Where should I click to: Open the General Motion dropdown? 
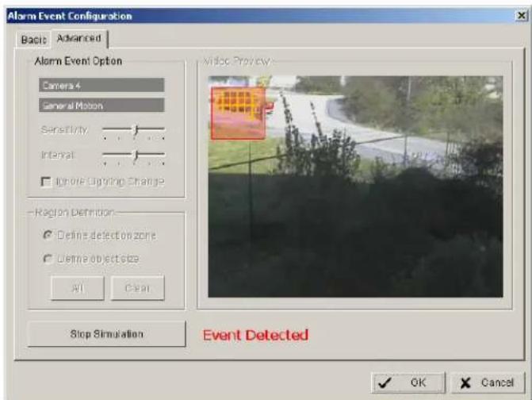coord(101,106)
